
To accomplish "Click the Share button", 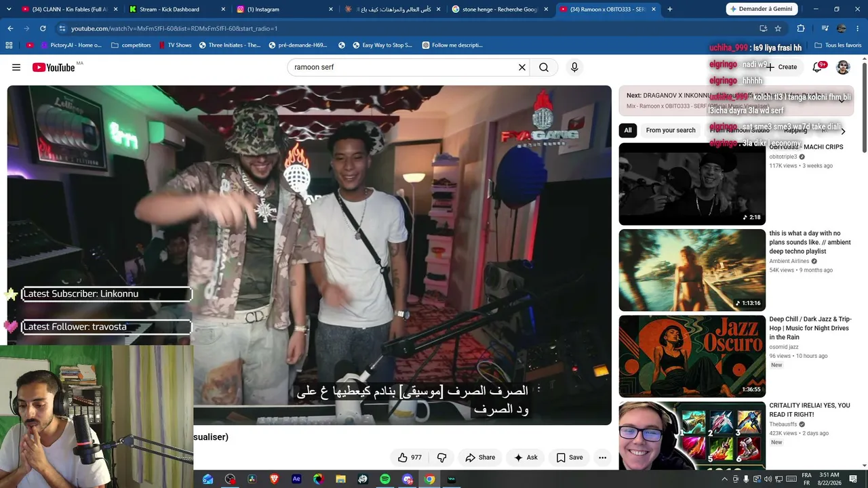I will [x=480, y=457].
